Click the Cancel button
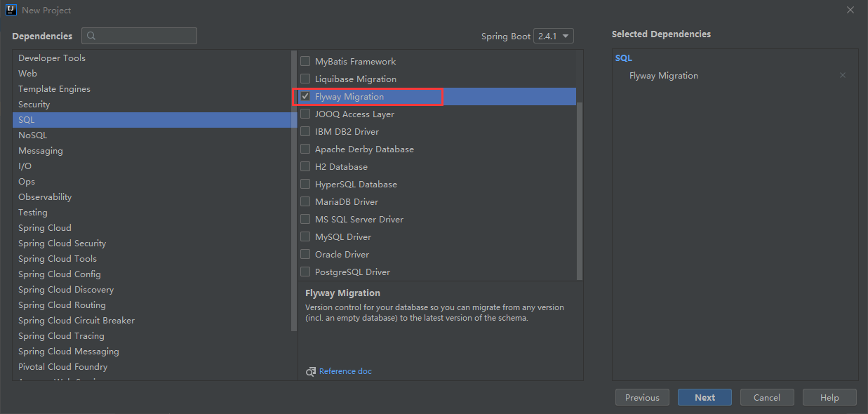The height and width of the screenshot is (414, 868). (767, 397)
